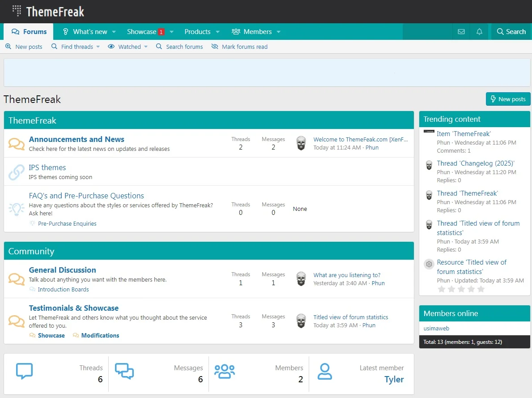
Task: Open the inbox envelope icon
Action: [461, 32]
